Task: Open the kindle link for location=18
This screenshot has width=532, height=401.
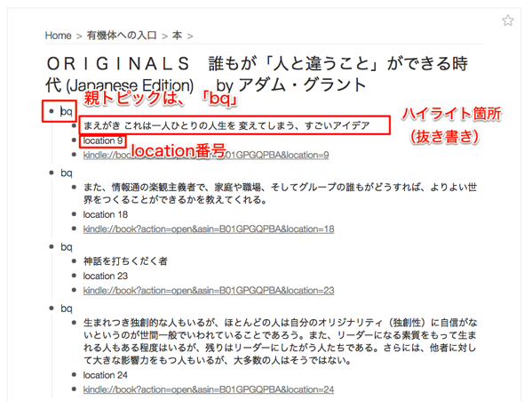Action: click(x=209, y=229)
